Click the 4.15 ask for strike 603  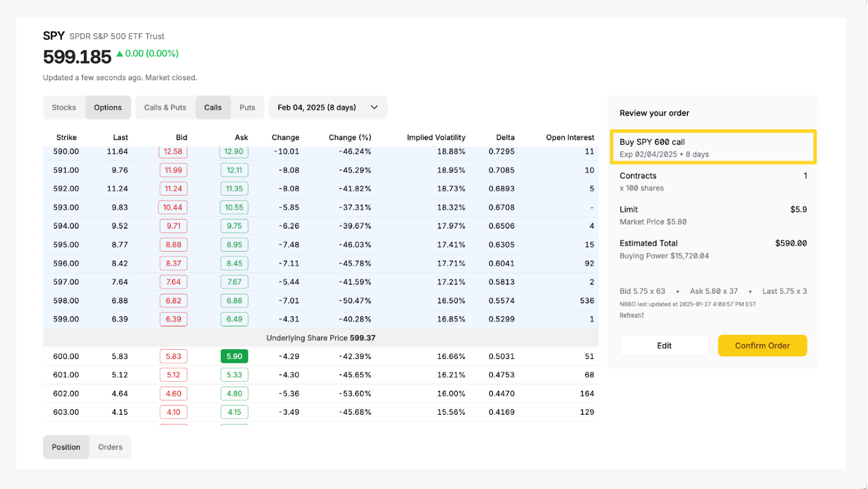[x=234, y=412]
